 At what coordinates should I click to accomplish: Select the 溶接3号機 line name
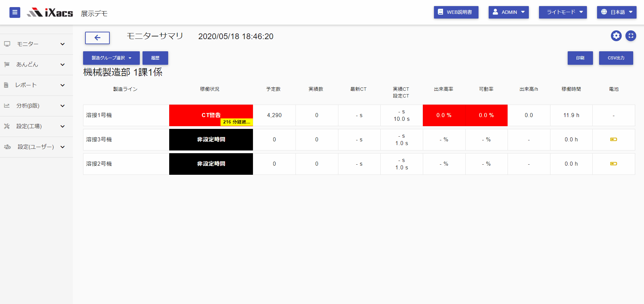(99, 140)
